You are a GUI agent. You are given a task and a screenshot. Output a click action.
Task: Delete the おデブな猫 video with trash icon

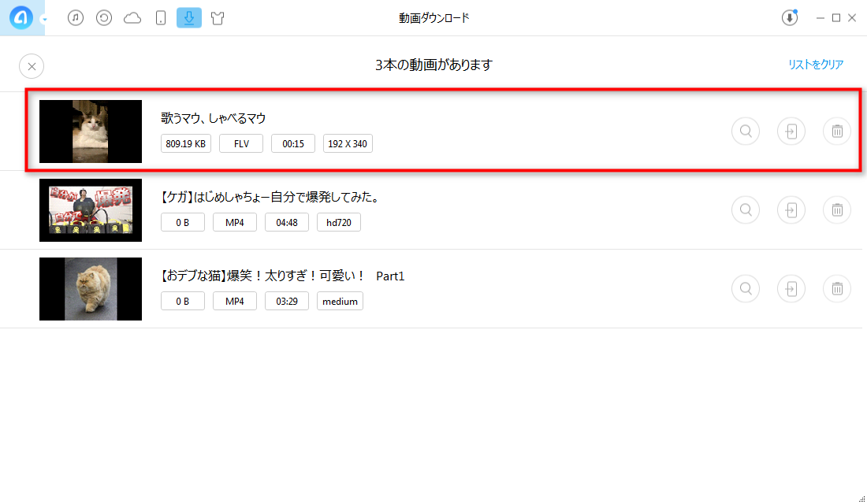click(x=837, y=288)
